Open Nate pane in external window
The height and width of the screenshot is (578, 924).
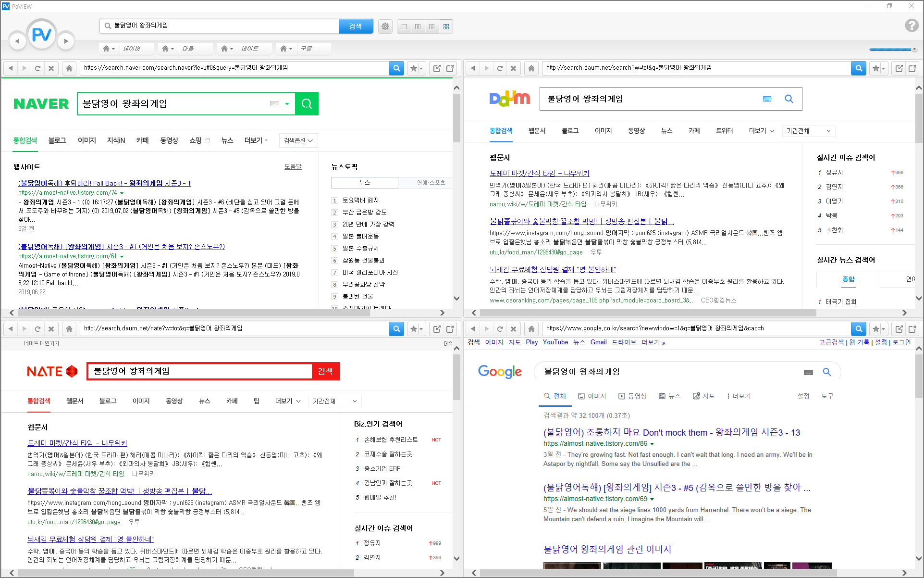point(437,329)
